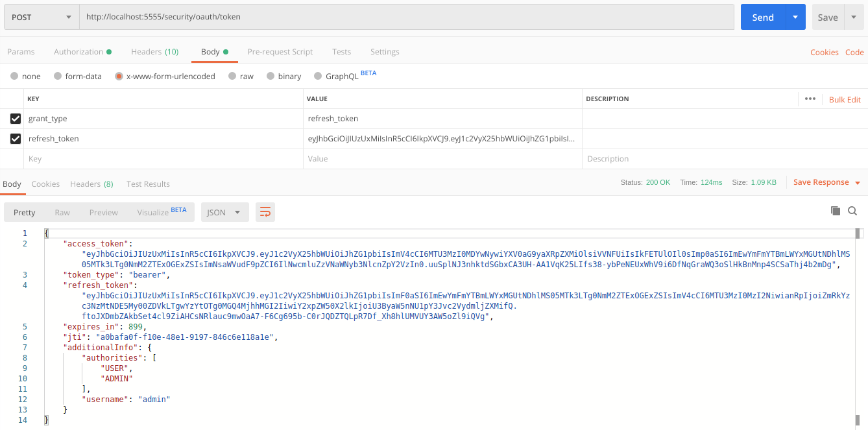Viewport: 868px width, 430px height.
Task: Open the three-dots column options menu
Action: [x=810, y=99]
